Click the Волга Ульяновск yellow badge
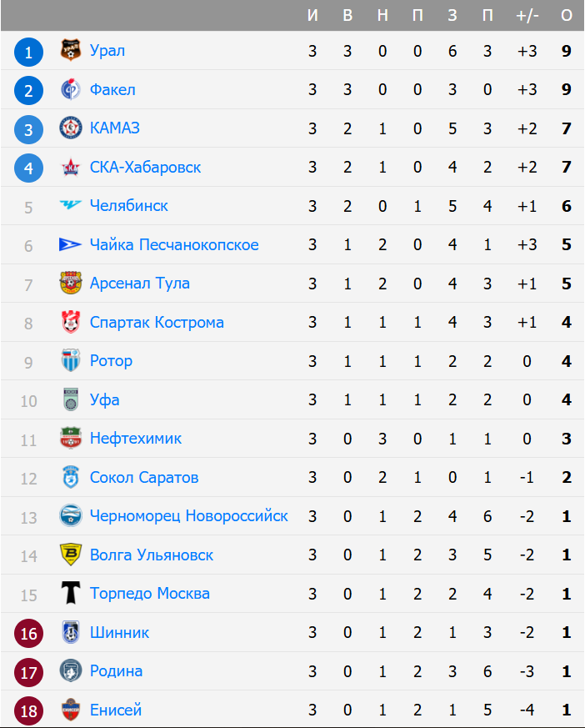The height and width of the screenshot is (728, 585). pyautogui.click(x=71, y=555)
